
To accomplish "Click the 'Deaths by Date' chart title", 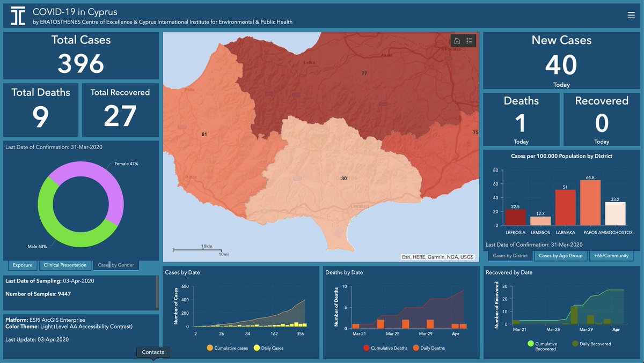I will pos(344,272).
